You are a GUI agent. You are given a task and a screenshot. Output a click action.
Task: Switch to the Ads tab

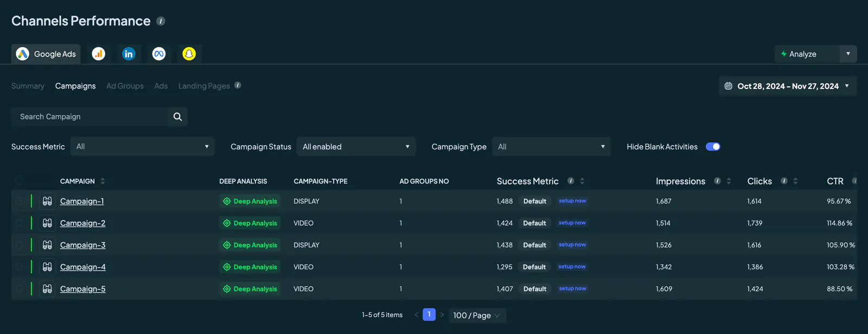tap(161, 86)
